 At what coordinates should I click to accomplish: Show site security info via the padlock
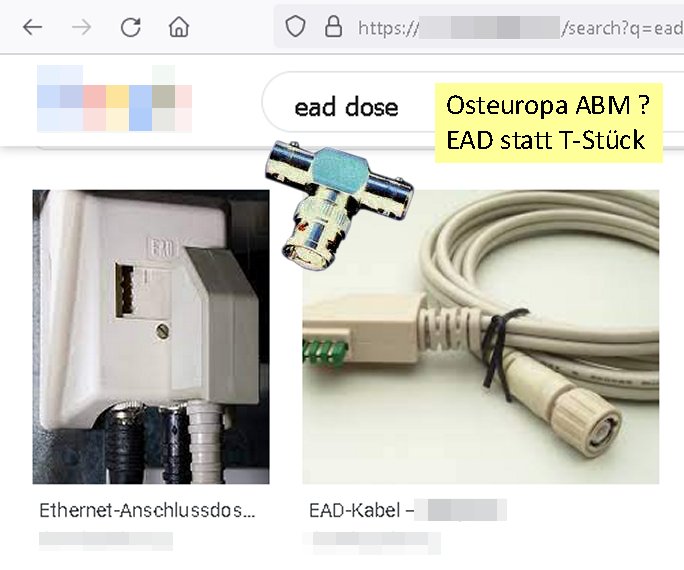[x=333, y=27]
